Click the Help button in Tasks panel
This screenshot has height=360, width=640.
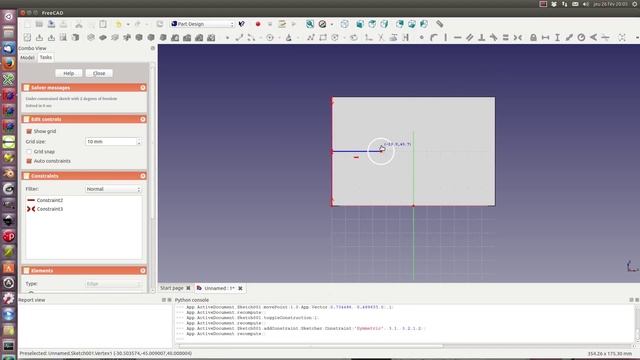[69, 73]
